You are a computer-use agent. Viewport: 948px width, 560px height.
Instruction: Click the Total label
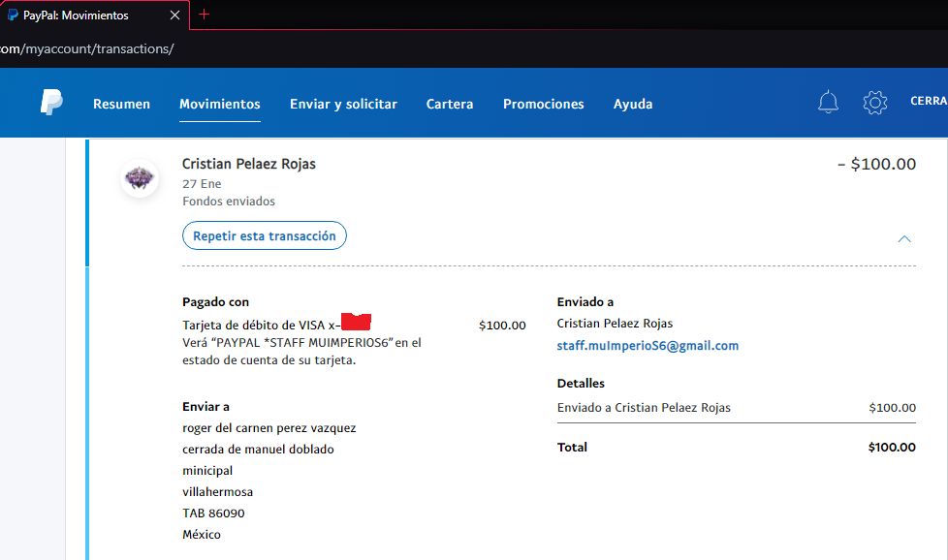click(572, 447)
